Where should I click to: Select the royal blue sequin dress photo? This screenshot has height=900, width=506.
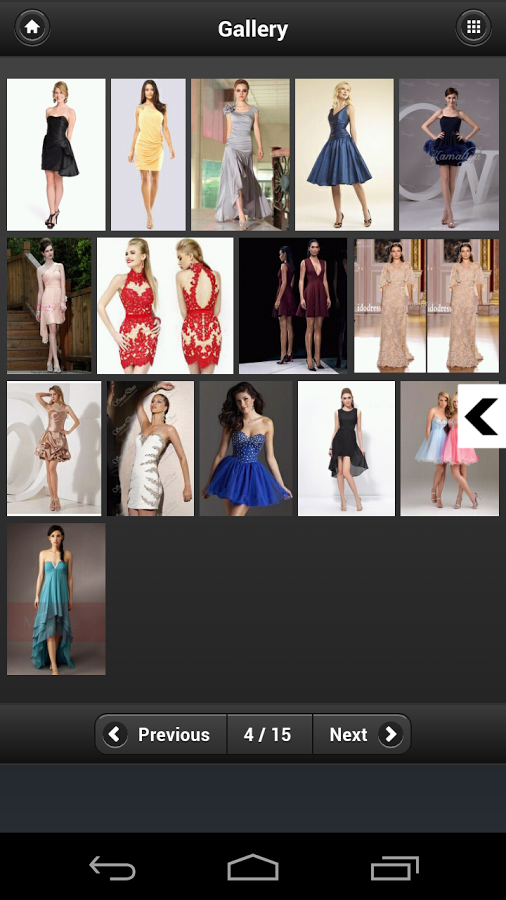246,448
